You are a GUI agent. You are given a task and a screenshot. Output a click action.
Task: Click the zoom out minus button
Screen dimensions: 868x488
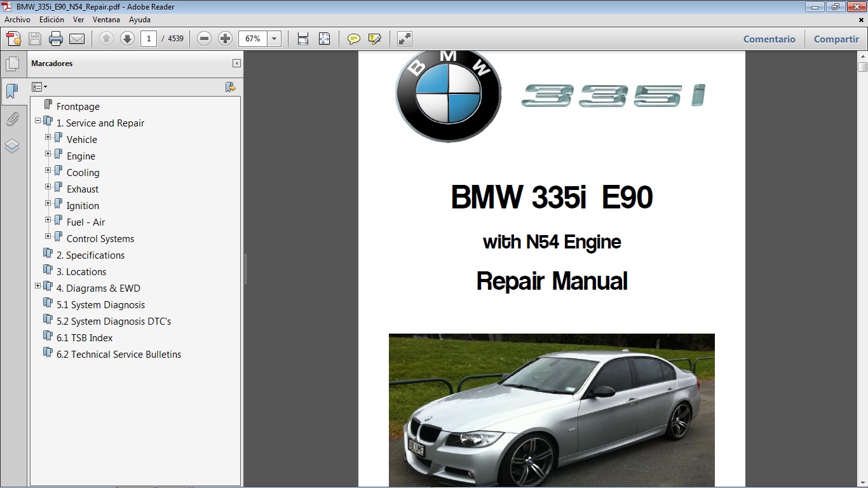[204, 39]
